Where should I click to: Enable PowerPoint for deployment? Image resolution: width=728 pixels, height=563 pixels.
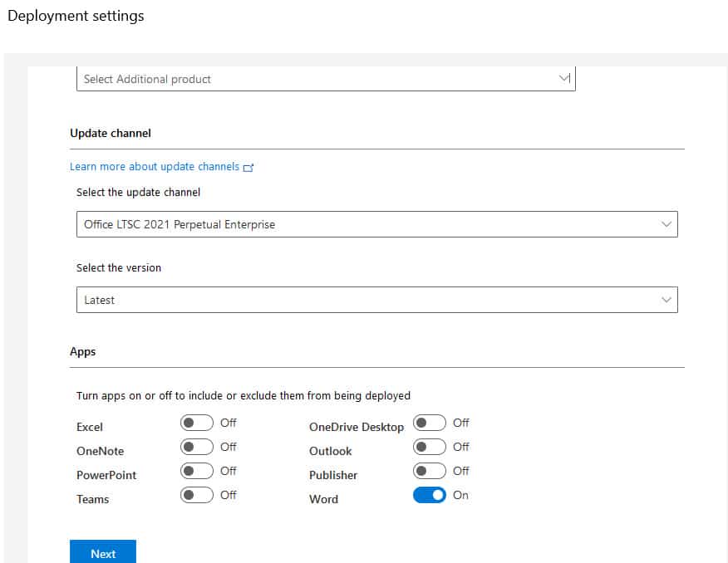click(x=197, y=471)
